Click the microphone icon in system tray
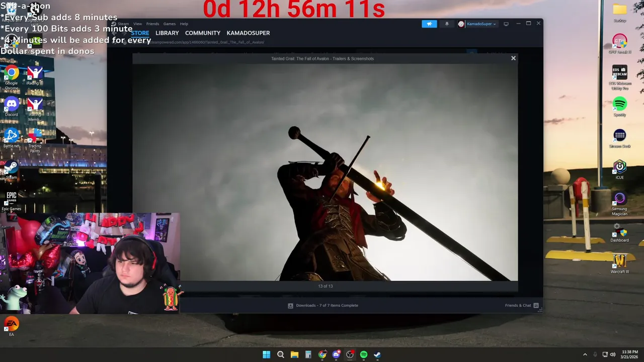Viewport: 644px width, 362px height. 595,354
